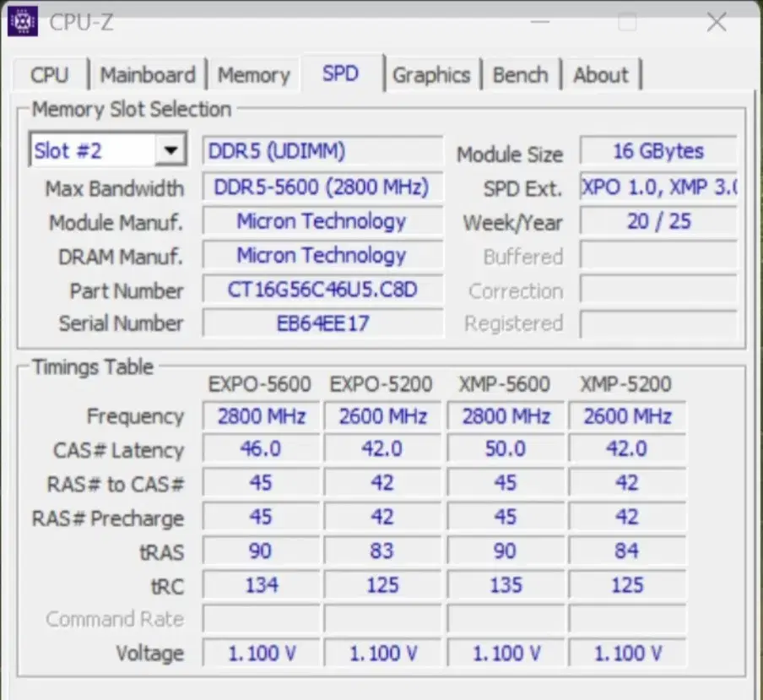Switch to the Bench tab
This screenshot has width=763, height=700.
pos(520,75)
